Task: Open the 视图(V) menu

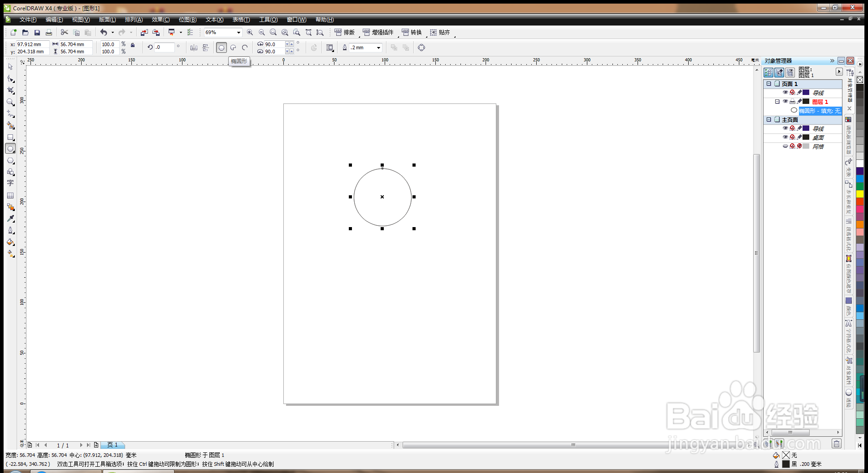Action: pyautogui.click(x=81, y=20)
